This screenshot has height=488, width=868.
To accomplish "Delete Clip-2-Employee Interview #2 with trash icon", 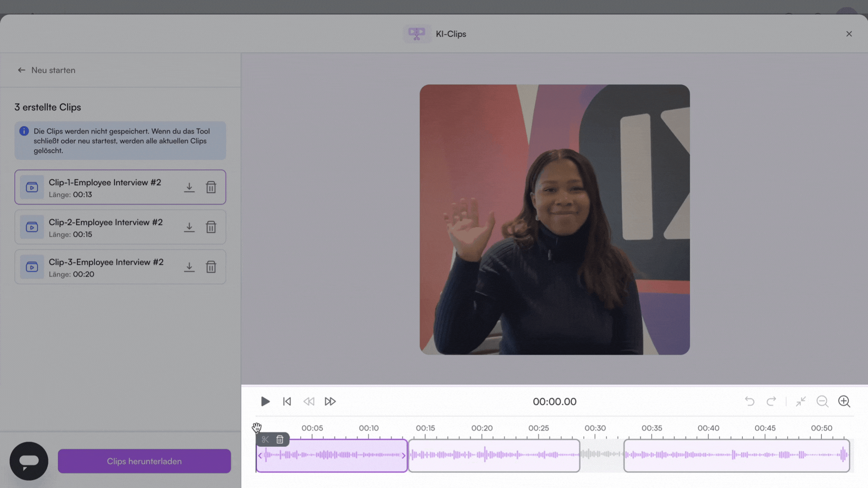I will 211,227.
